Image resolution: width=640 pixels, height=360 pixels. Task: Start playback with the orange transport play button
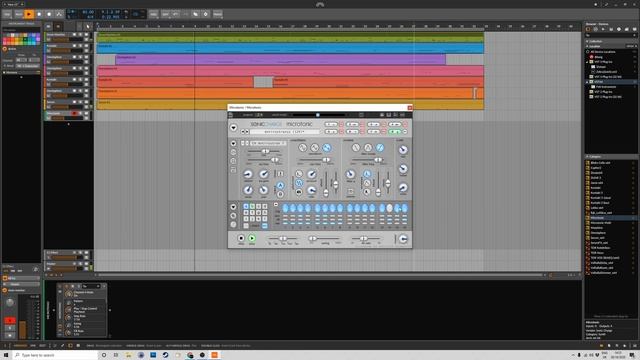point(29,14)
